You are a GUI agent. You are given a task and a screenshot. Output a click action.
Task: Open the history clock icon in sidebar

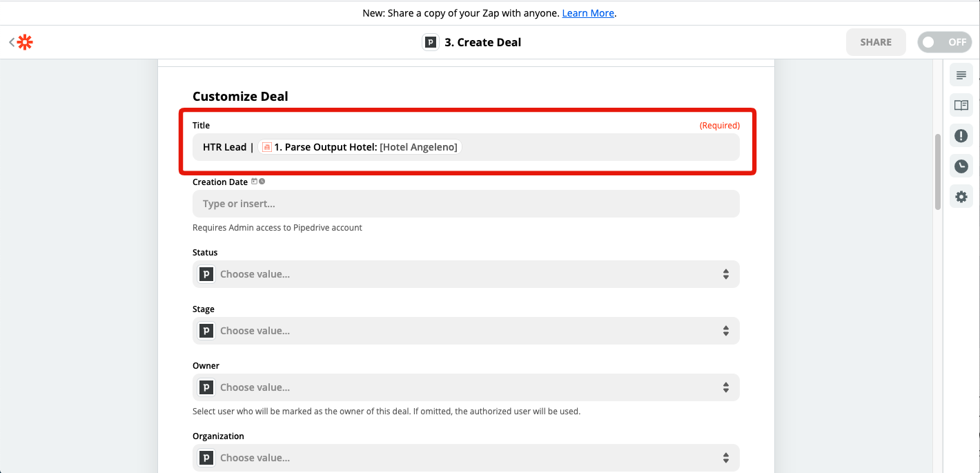point(961,166)
